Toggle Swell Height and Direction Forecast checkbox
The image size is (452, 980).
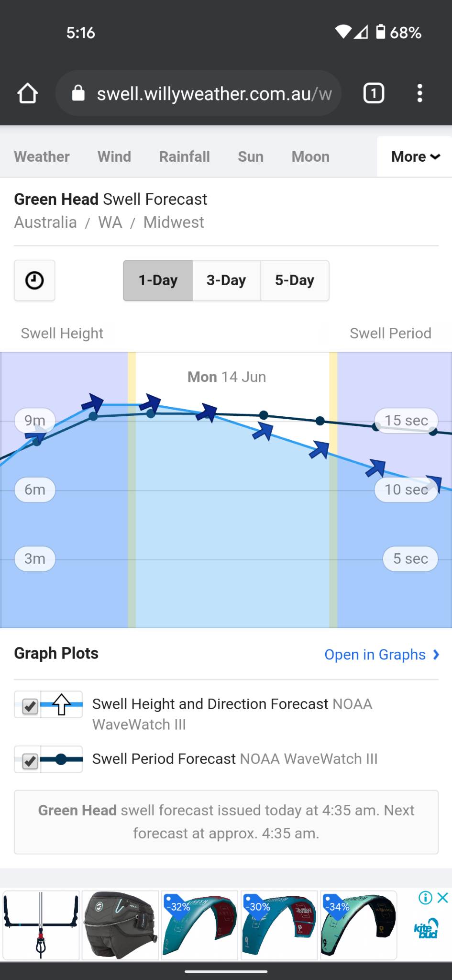click(x=30, y=706)
